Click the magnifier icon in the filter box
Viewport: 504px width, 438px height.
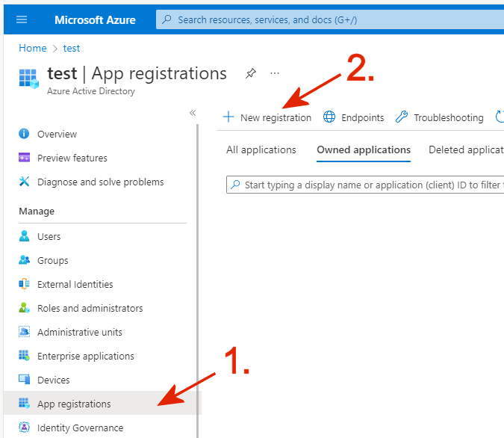click(x=235, y=185)
